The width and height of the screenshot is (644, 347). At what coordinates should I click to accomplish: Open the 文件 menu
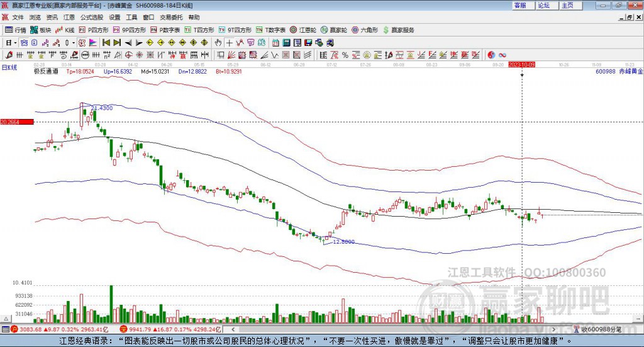click(18, 17)
